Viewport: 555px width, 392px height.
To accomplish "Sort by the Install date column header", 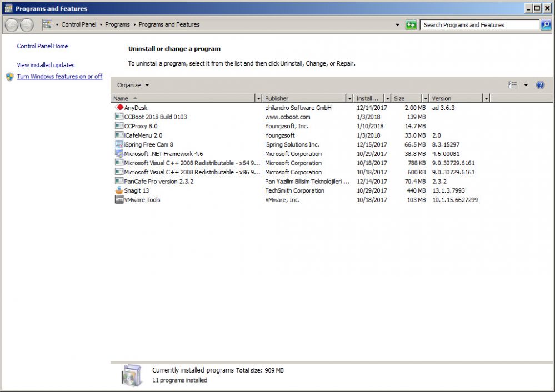I will (x=369, y=98).
